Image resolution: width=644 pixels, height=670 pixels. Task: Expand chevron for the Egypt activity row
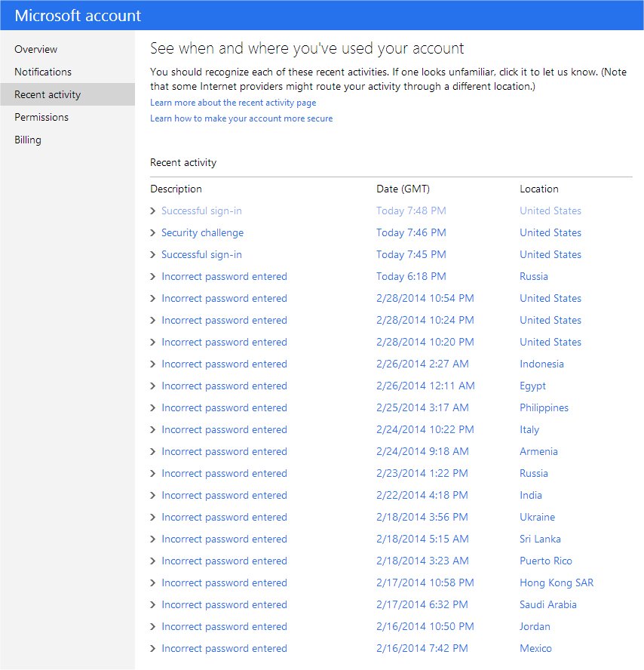[x=153, y=386]
